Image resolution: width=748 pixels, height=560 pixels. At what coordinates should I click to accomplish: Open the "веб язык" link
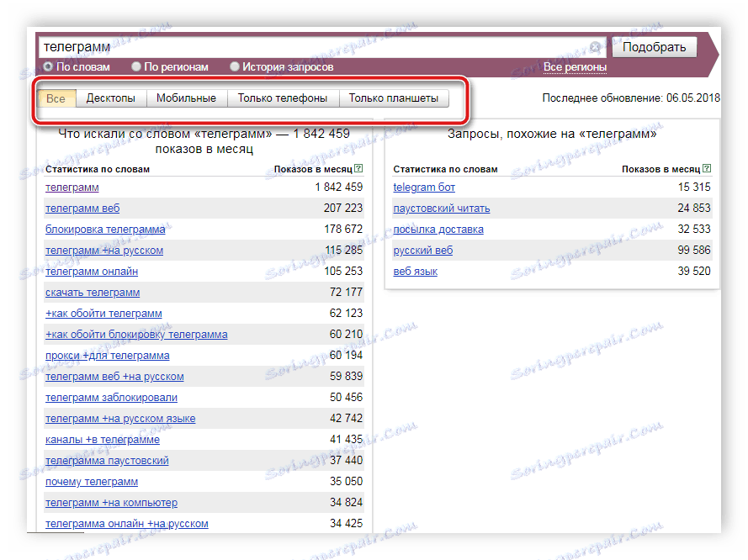pyautogui.click(x=415, y=272)
